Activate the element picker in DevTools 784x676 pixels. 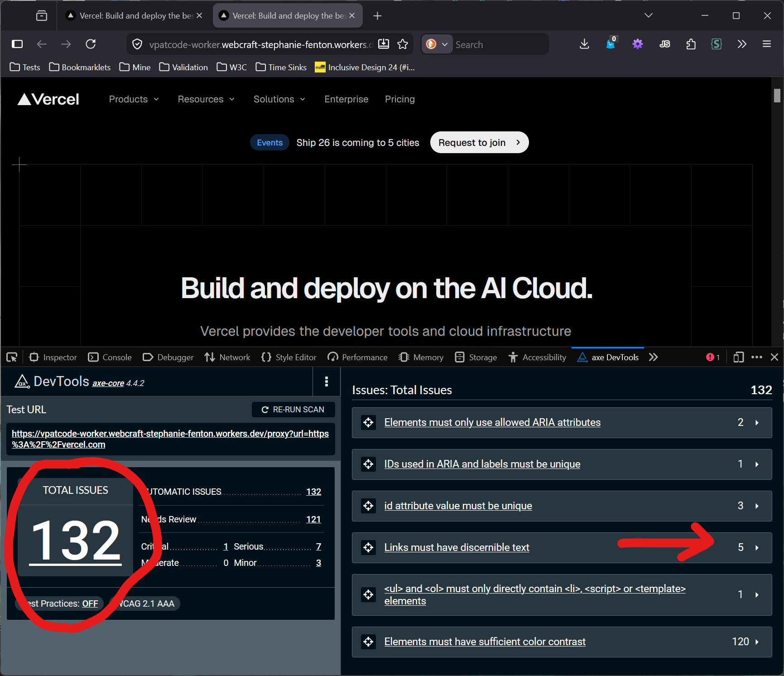[x=12, y=357]
